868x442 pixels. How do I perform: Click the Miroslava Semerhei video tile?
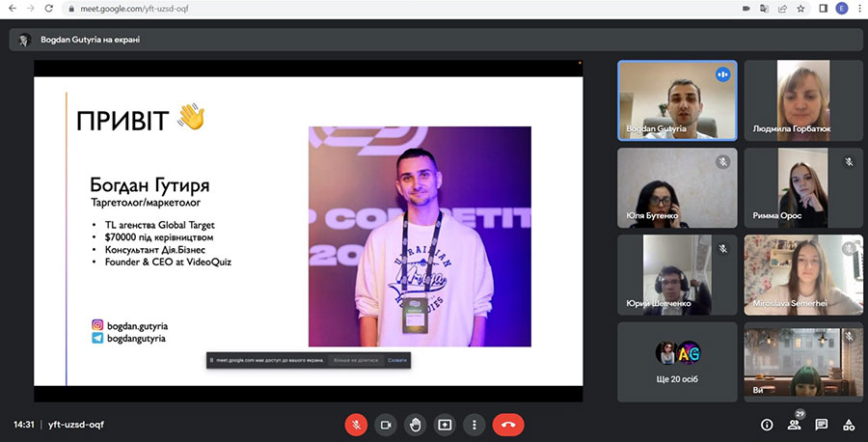tap(803, 275)
